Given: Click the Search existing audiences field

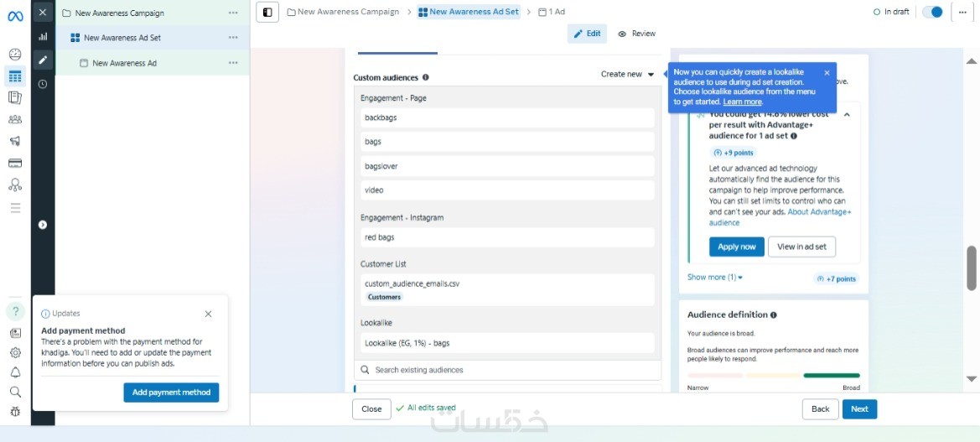Looking at the screenshot, I should coord(507,370).
